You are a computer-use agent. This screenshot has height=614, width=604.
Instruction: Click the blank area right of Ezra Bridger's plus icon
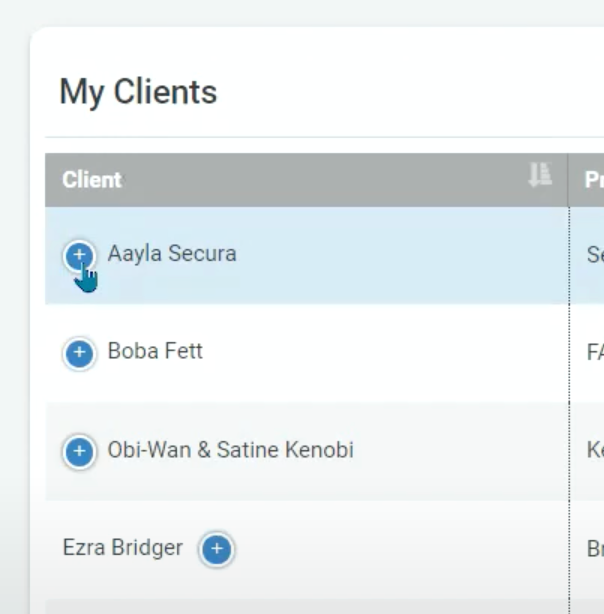[400, 549]
